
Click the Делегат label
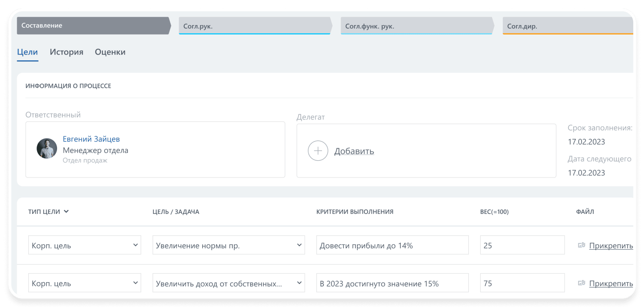click(x=311, y=117)
